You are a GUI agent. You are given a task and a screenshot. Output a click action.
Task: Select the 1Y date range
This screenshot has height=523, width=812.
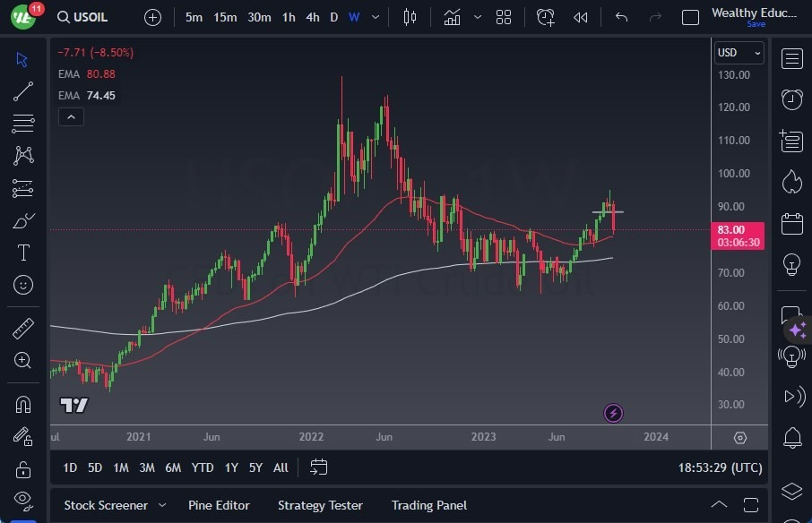point(230,467)
